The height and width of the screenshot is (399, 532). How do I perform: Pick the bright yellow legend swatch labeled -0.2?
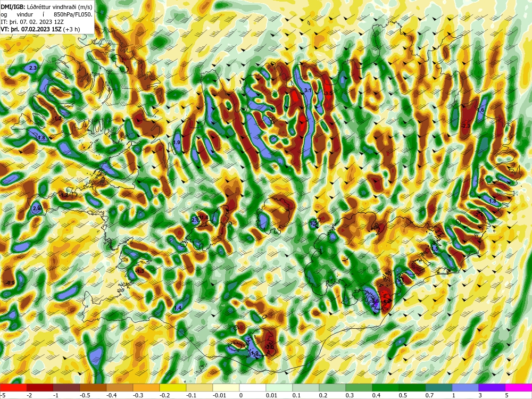click(173, 387)
